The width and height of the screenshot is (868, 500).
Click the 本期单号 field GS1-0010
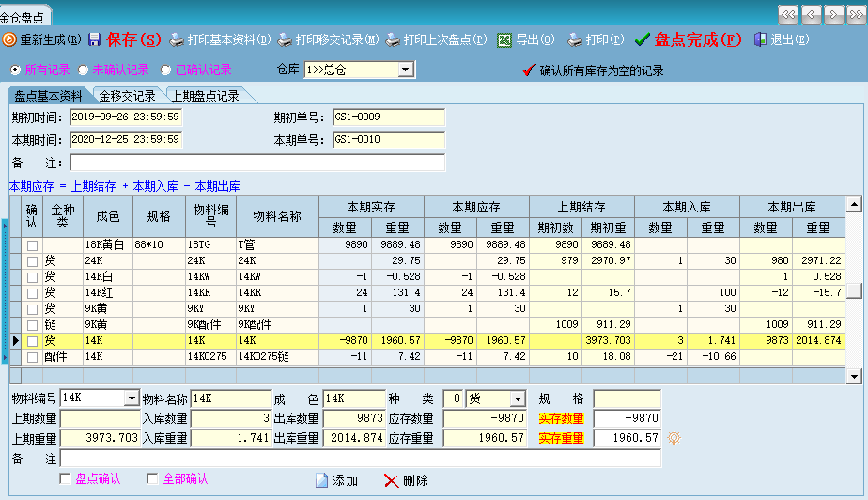click(x=389, y=139)
